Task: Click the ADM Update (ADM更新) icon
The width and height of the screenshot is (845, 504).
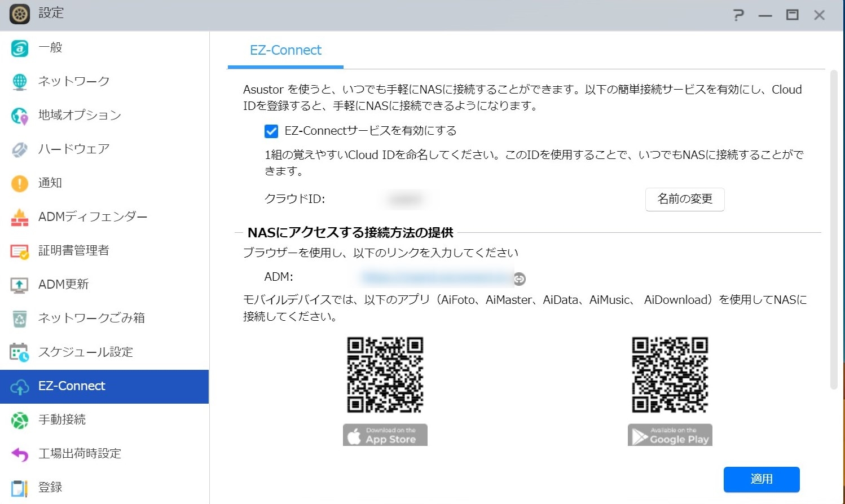Action: (20, 285)
